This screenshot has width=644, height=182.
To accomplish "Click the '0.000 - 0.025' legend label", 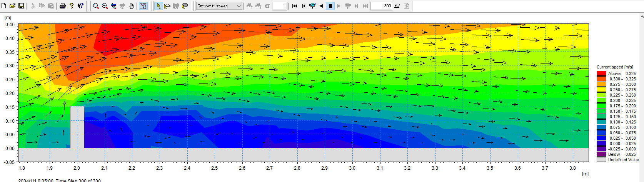I will pyautogui.click(x=623, y=144).
